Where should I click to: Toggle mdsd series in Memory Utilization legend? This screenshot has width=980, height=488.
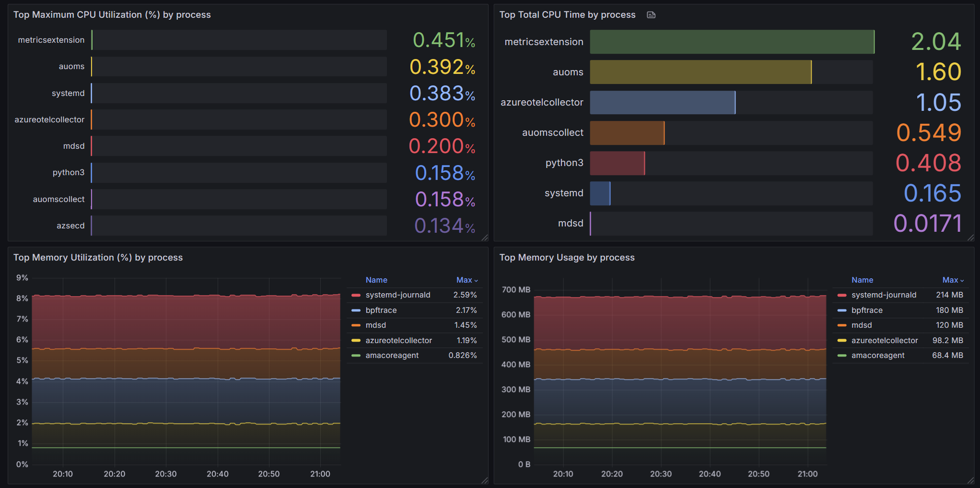coord(376,325)
